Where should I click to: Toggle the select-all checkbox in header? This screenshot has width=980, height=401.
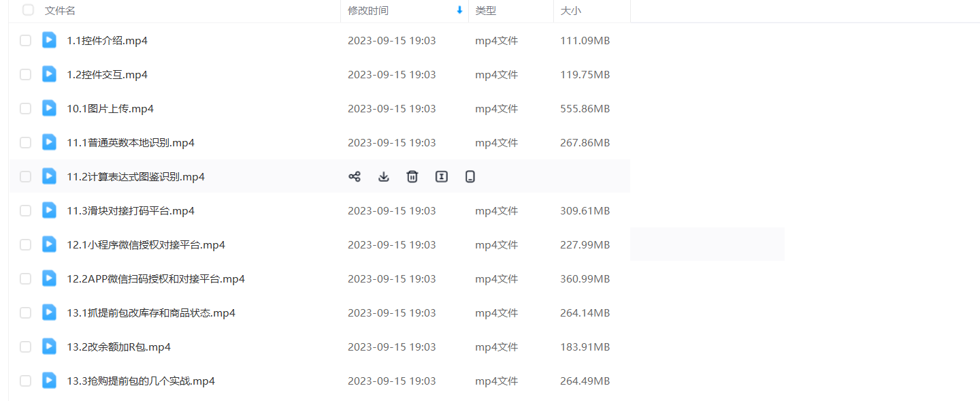tap(28, 10)
